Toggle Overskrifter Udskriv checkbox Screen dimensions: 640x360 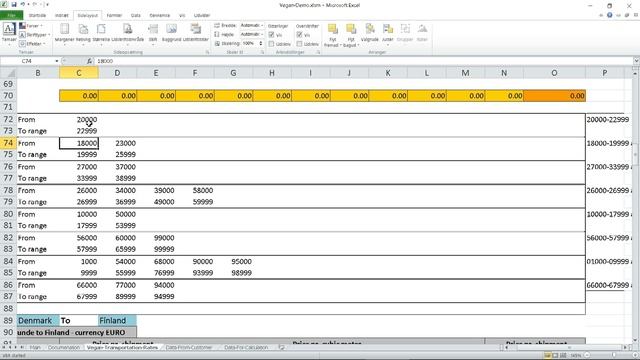299,44
